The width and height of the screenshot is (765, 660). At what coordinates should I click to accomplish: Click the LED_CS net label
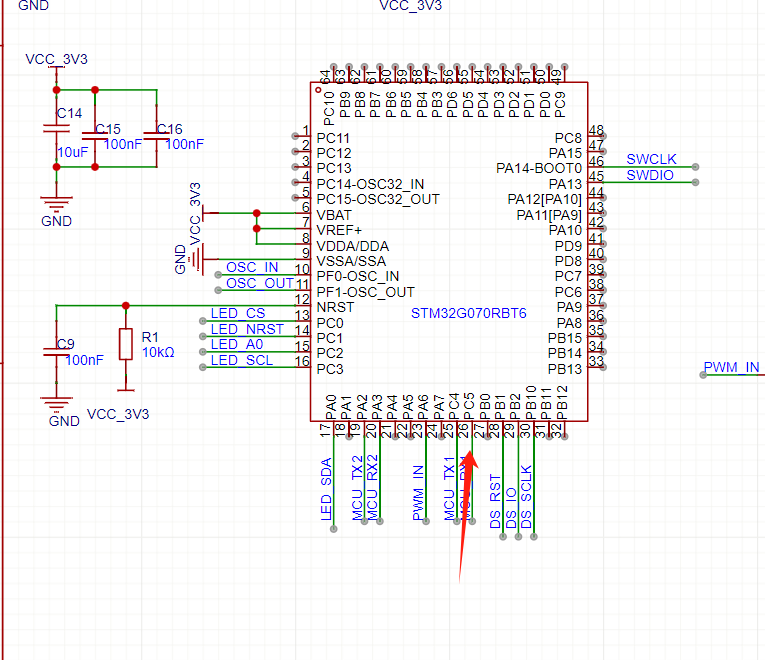coord(238,313)
